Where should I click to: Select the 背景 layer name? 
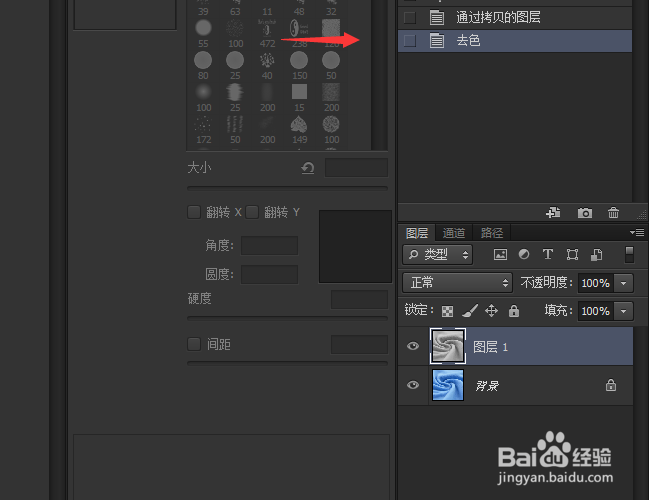point(487,386)
